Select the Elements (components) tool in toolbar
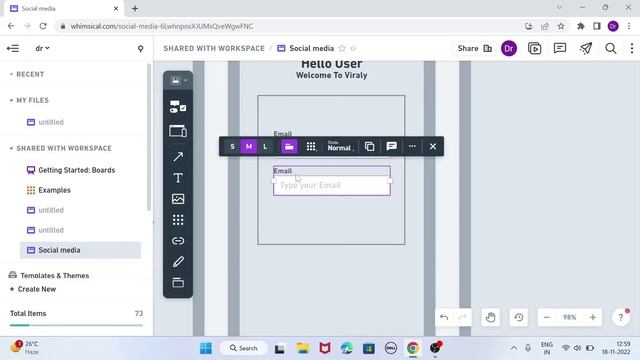 point(178,106)
